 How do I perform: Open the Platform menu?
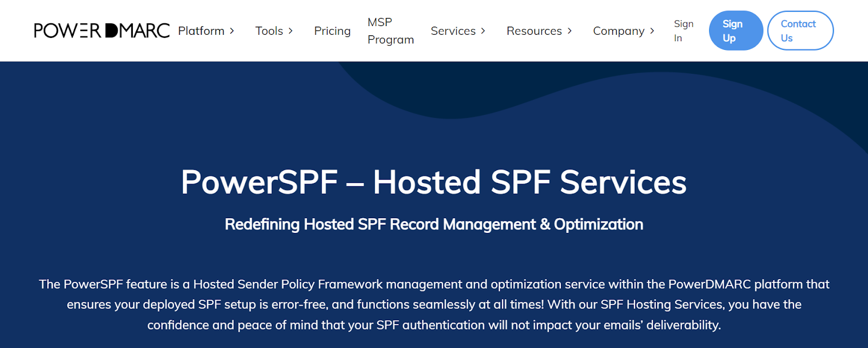[201, 31]
